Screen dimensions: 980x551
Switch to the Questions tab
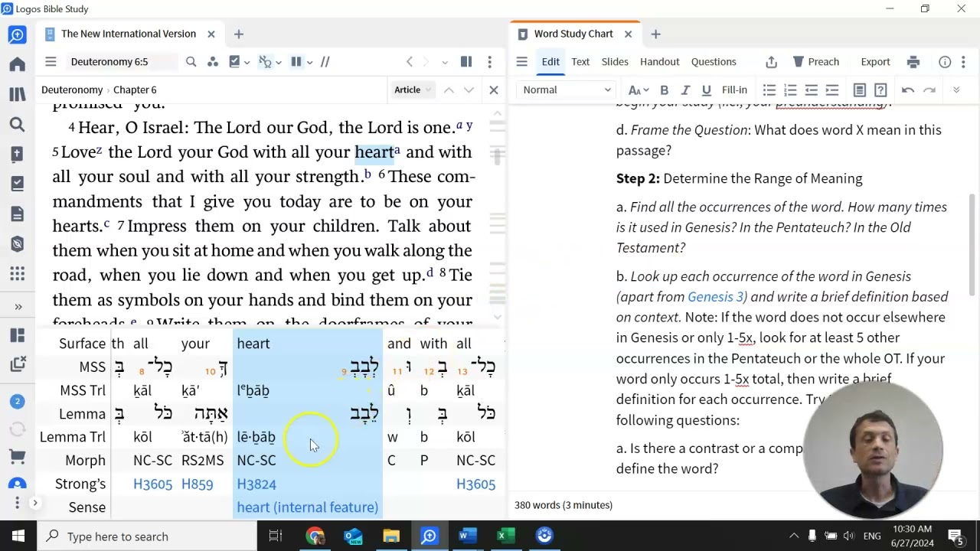click(x=714, y=62)
